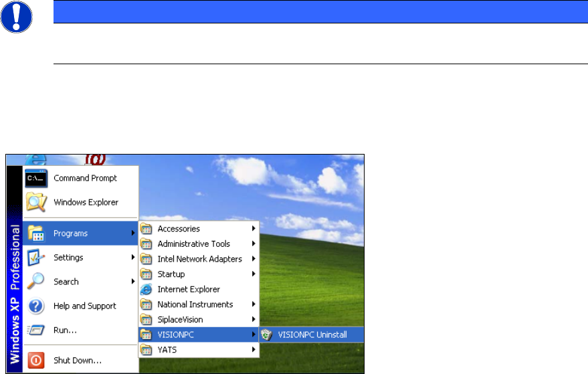Expand the Search submenu arrow
This screenshot has height=374, width=588.
click(132, 282)
